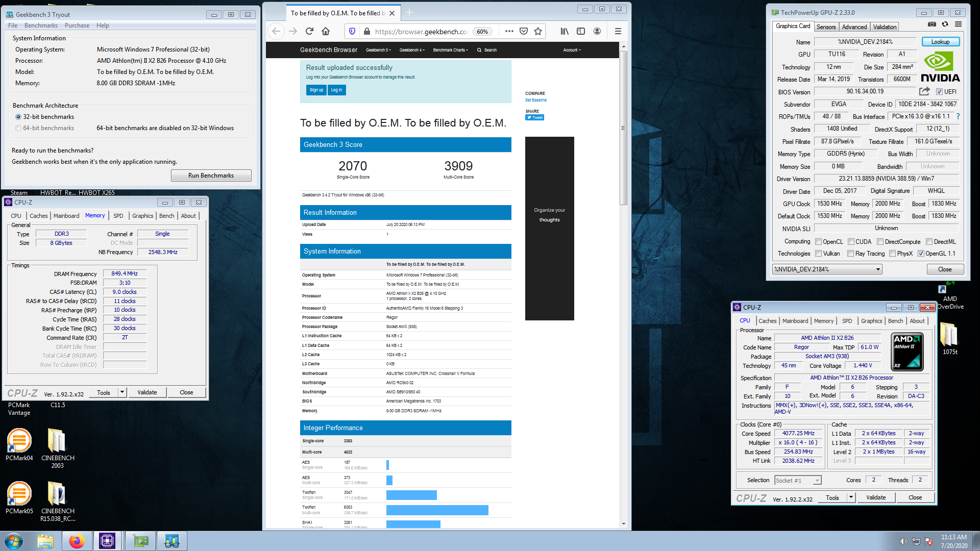Open Advanced tab in GPU-Z

click(854, 27)
